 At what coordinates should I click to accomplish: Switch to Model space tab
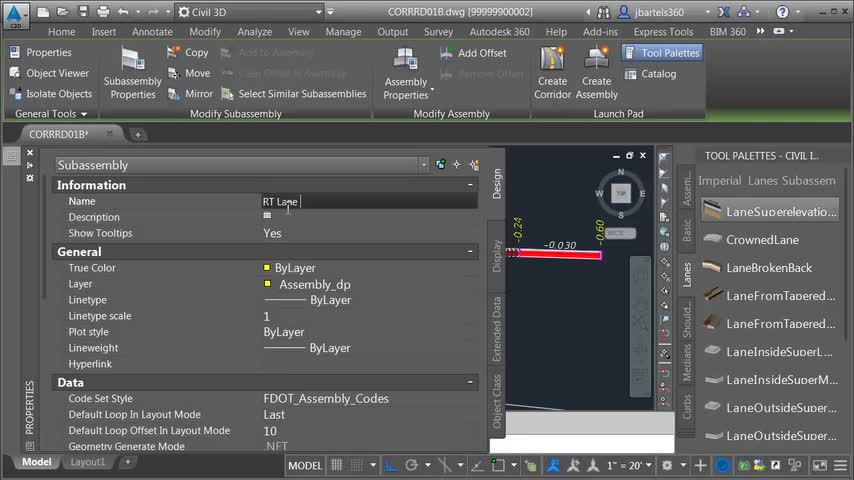(x=36, y=462)
